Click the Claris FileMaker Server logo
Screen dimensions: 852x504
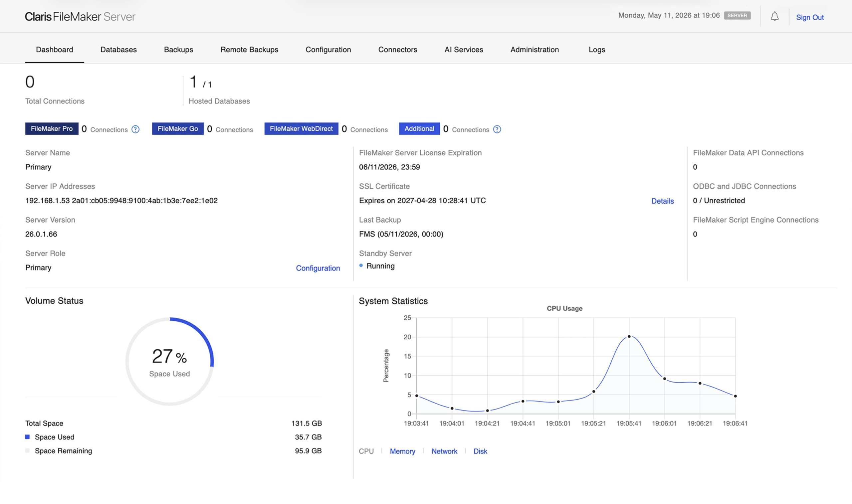[80, 17]
